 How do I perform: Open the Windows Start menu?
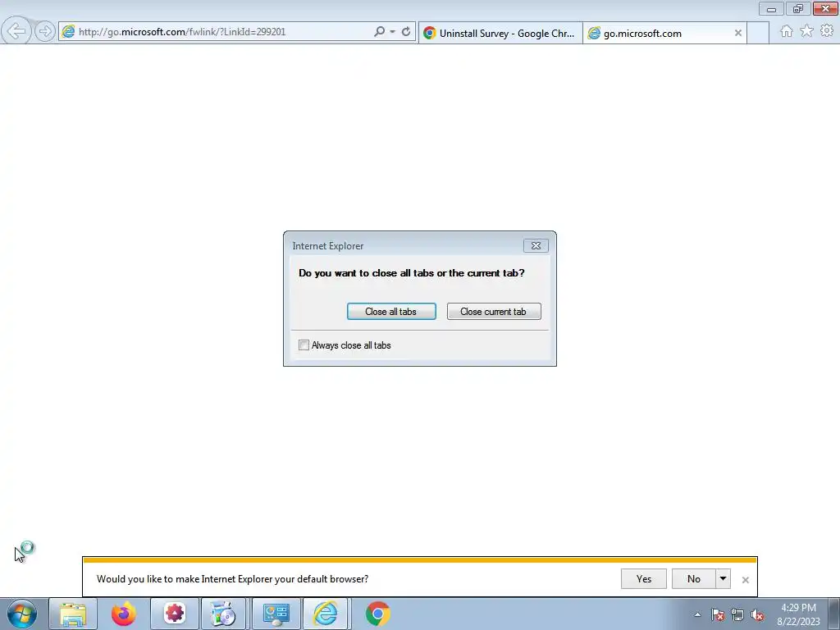[21, 614]
